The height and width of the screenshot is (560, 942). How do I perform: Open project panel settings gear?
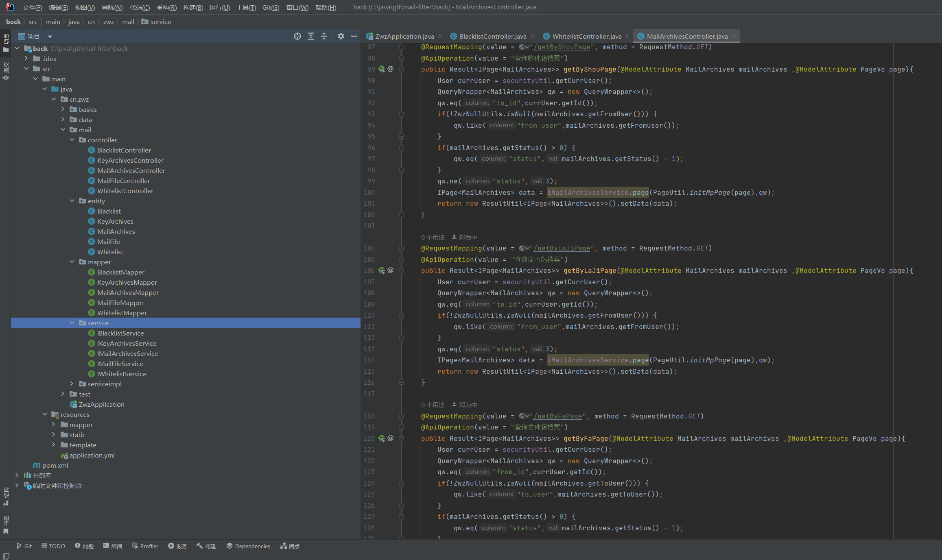[341, 36]
